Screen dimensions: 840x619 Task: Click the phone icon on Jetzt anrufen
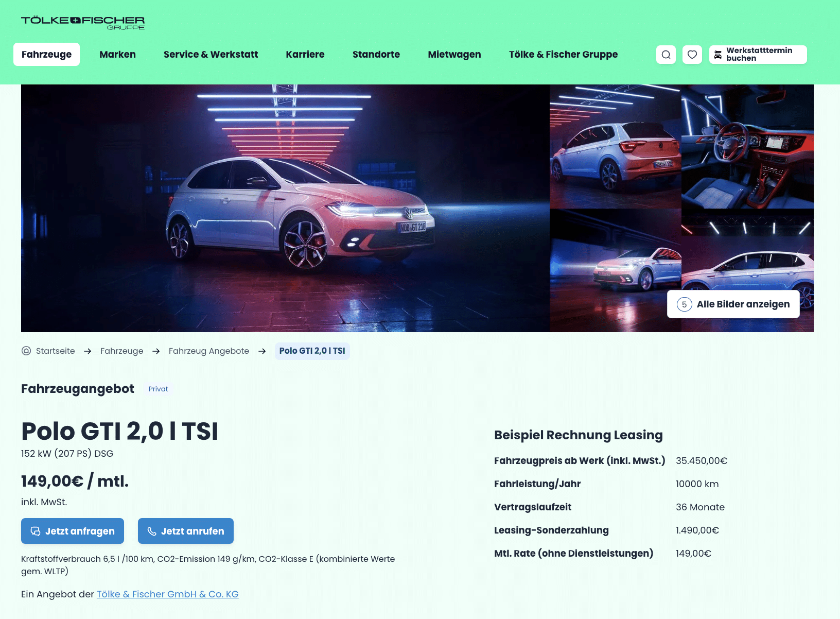click(152, 531)
